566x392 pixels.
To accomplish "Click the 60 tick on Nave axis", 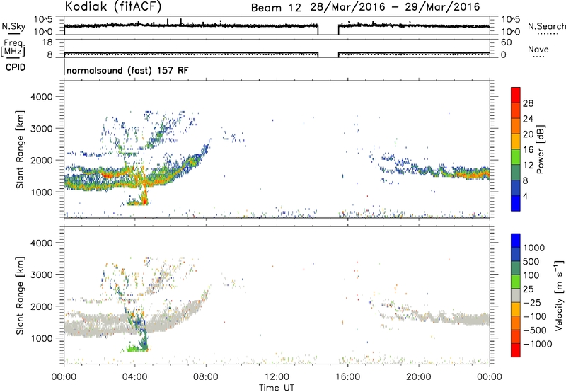I will point(506,42).
